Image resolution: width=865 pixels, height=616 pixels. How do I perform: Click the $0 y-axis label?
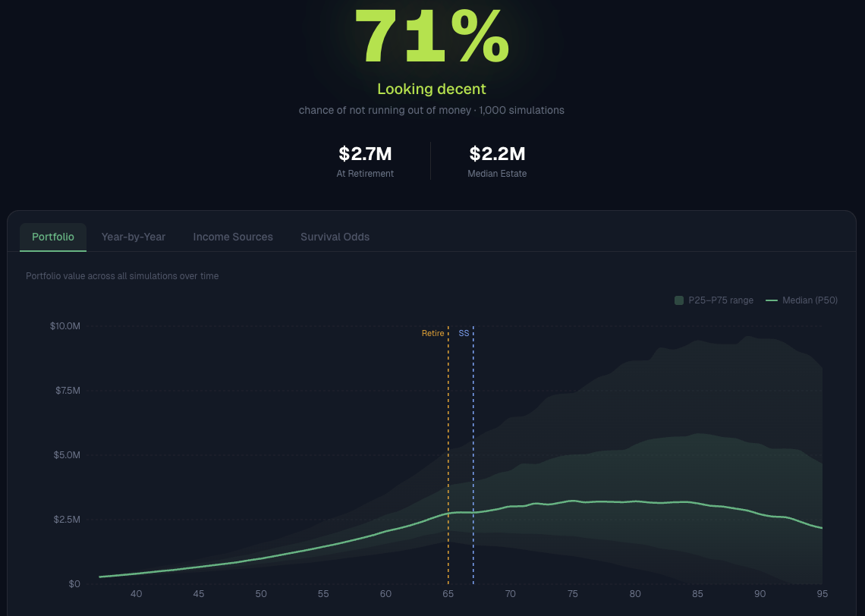coord(74,584)
